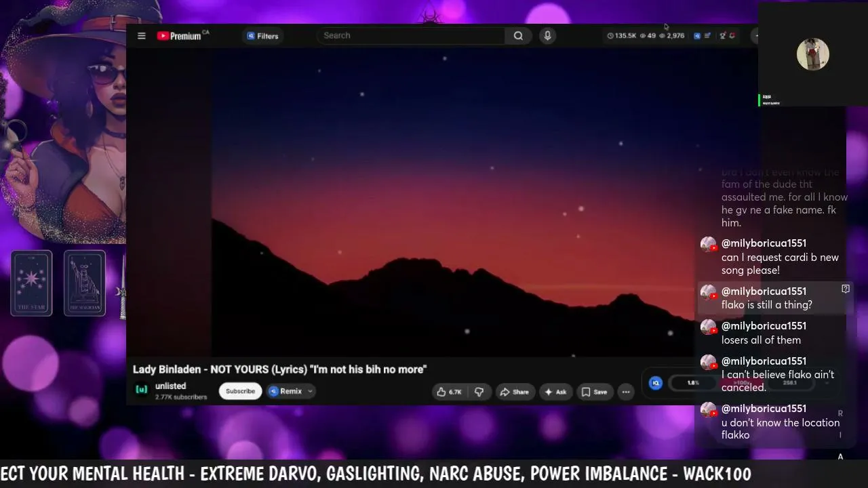Open the Remix dropdown
Screen dimensions: 868x488
pyautogui.click(x=291, y=391)
